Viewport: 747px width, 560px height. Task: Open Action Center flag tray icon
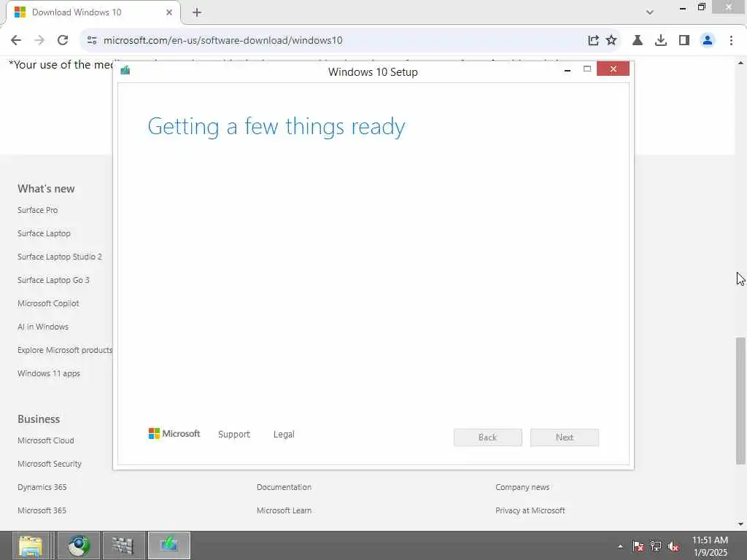(x=638, y=546)
